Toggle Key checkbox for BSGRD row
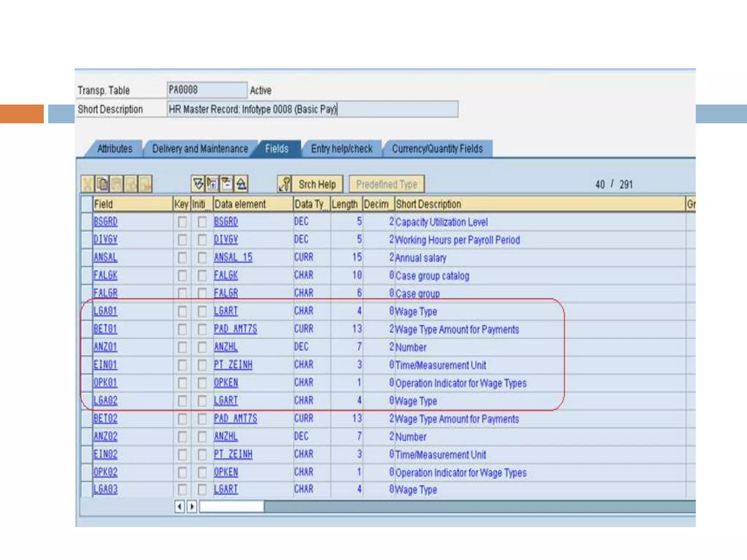The width and height of the screenshot is (747, 560). pos(182,222)
